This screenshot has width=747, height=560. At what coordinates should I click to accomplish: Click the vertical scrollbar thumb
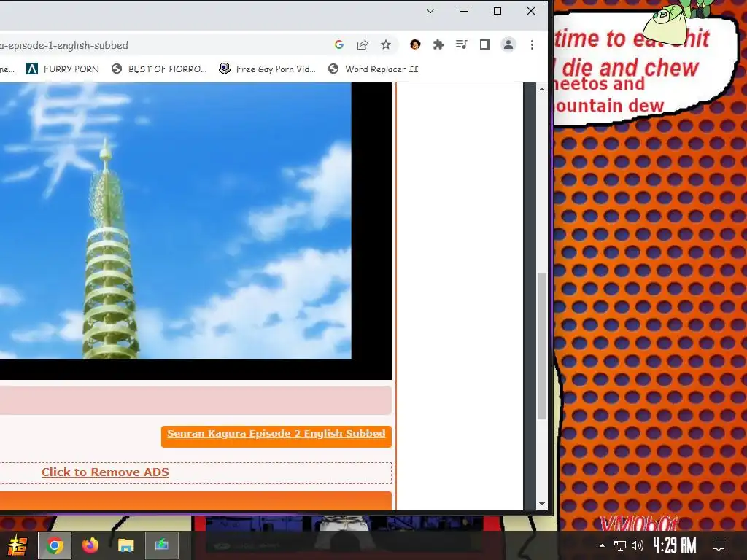pyautogui.click(x=542, y=346)
